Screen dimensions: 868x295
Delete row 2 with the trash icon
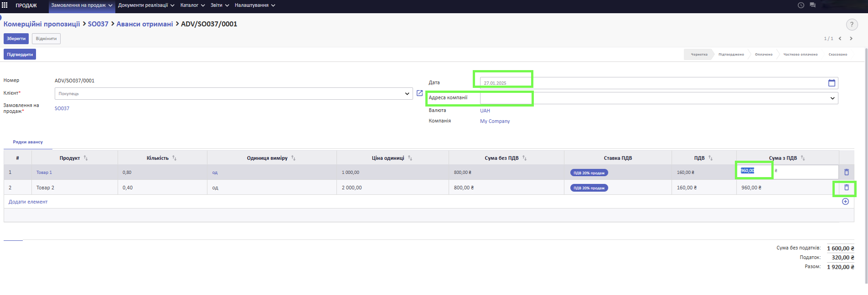click(x=846, y=188)
